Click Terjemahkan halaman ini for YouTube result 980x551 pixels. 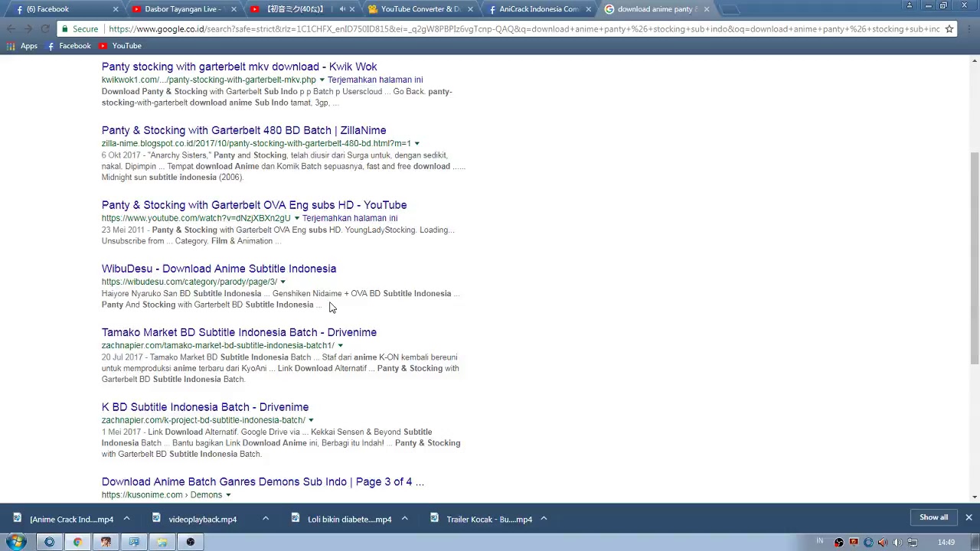point(350,218)
